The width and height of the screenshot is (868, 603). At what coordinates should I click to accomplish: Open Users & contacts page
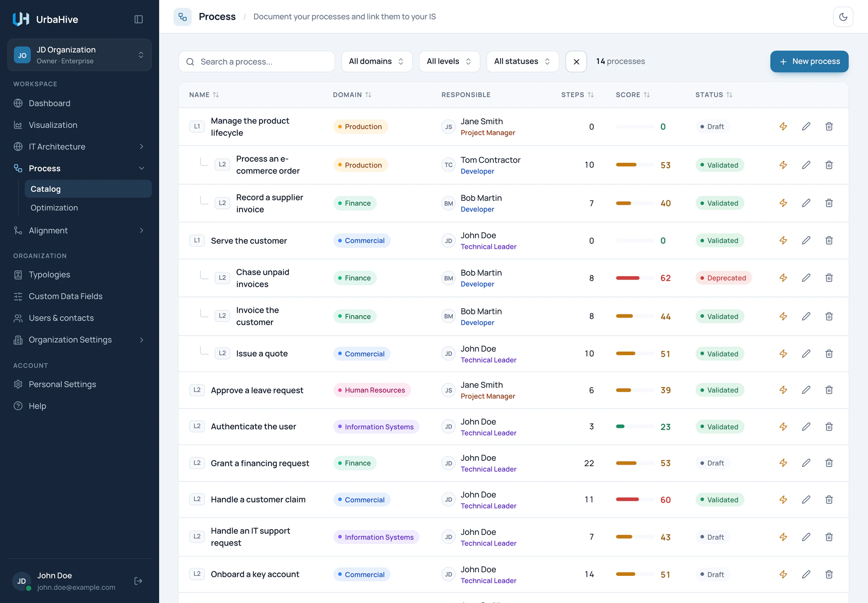(x=79, y=318)
